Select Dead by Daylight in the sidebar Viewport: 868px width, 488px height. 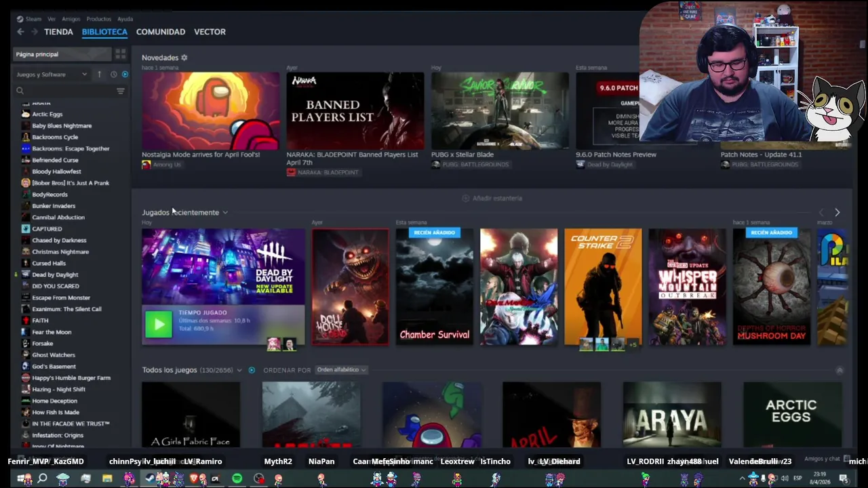[x=55, y=274]
